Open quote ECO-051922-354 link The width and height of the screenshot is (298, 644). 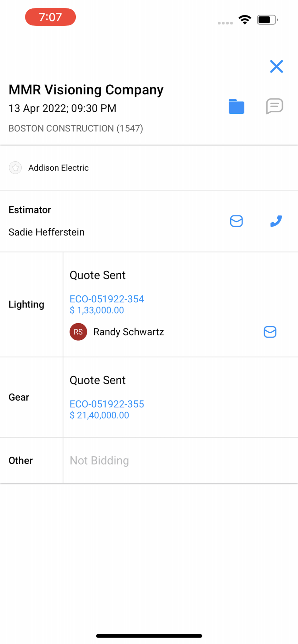click(107, 299)
